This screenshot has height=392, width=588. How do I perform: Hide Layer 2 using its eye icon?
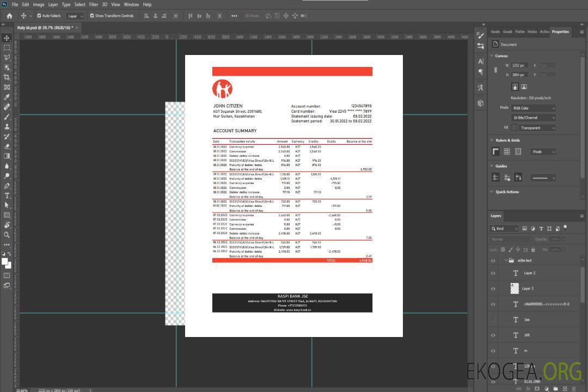[493, 273]
